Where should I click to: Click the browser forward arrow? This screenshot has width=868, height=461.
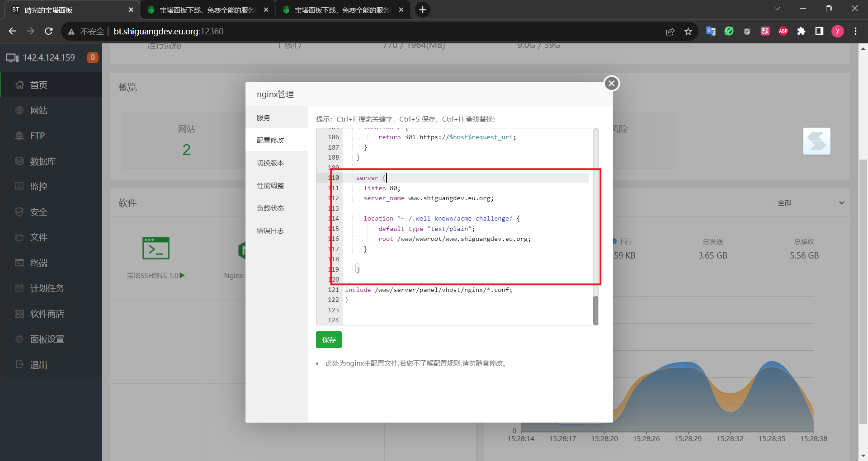click(x=30, y=31)
